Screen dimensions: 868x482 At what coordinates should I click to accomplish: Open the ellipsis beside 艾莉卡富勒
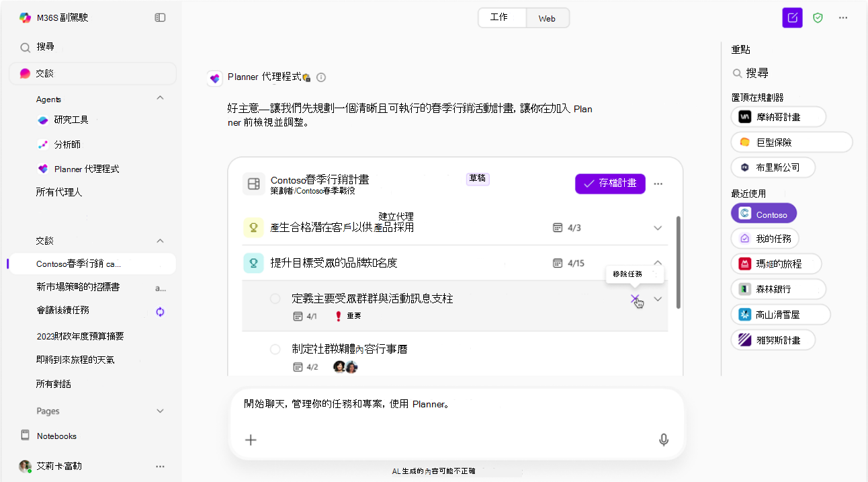point(160,466)
